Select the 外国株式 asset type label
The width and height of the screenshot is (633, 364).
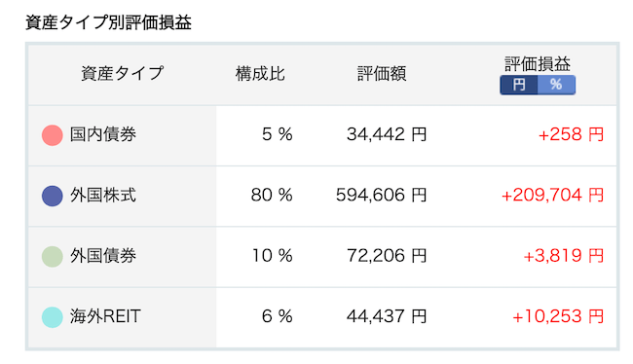click(103, 195)
